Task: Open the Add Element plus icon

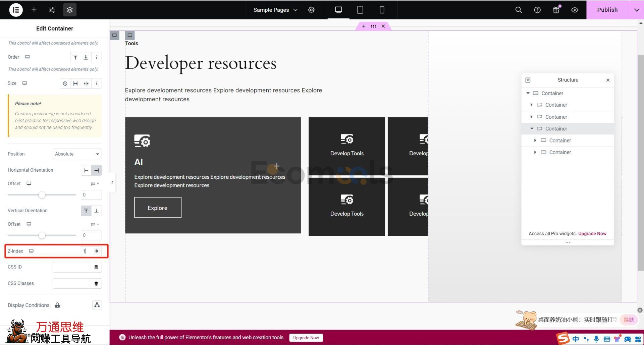Action: coord(34,10)
